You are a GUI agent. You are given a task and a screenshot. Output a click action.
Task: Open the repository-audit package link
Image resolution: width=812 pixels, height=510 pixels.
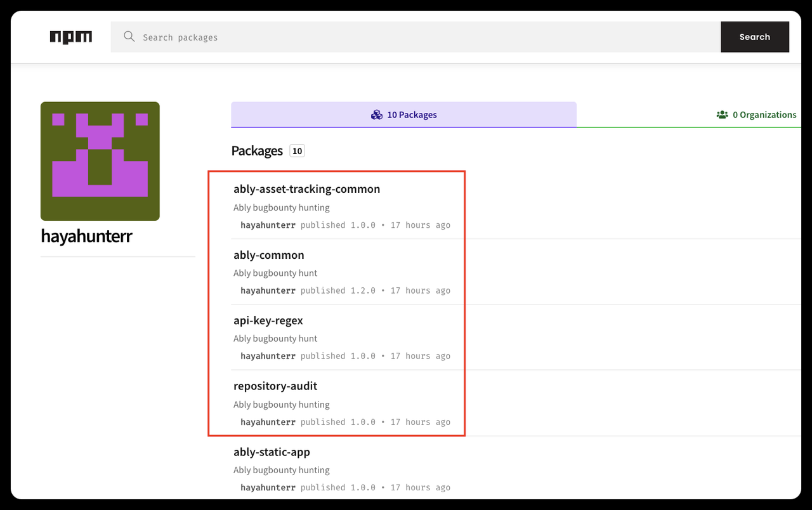click(275, 386)
